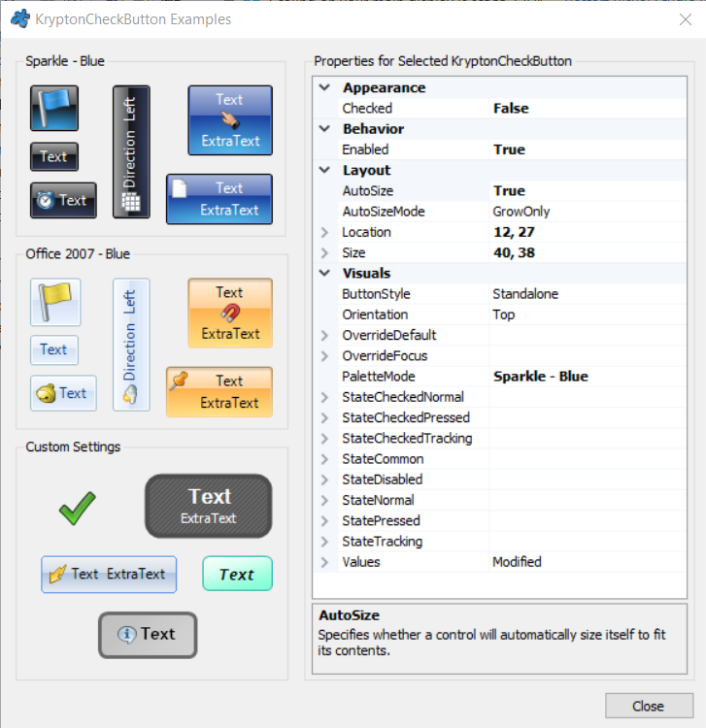
Task: Toggle the yellow flag check button
Action: pos(55,302)
